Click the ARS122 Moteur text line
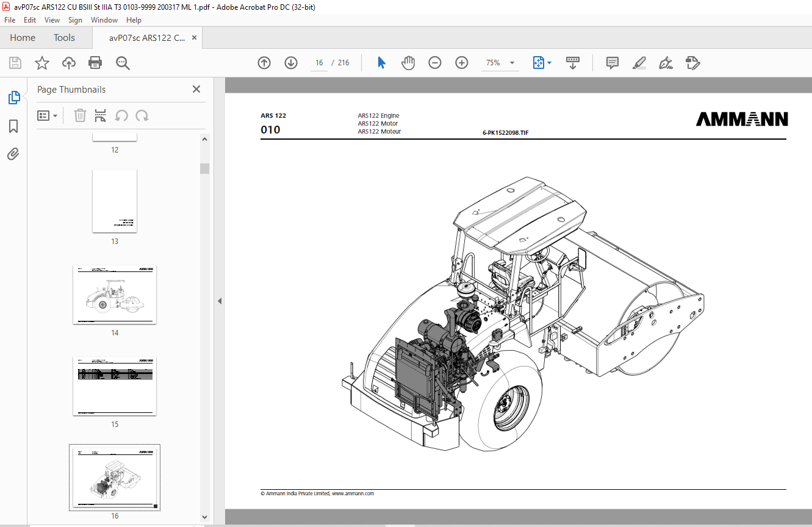This screenshot has width=812, height=527. tap(379, 131)
